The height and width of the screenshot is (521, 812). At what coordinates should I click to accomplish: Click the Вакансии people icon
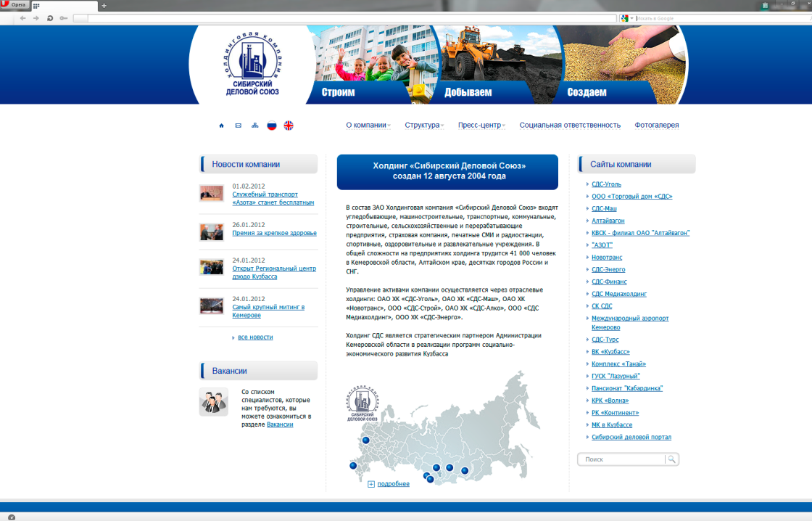213,402
